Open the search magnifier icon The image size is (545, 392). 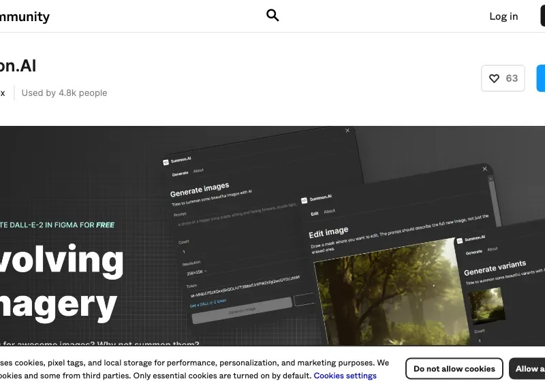[272, 15]
